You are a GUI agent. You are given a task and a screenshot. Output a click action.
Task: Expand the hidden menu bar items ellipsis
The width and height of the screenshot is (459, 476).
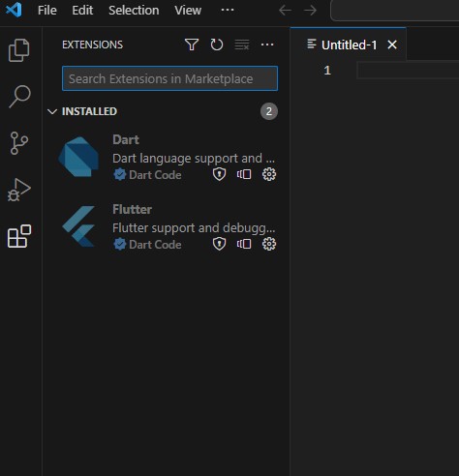coord(228,10)
